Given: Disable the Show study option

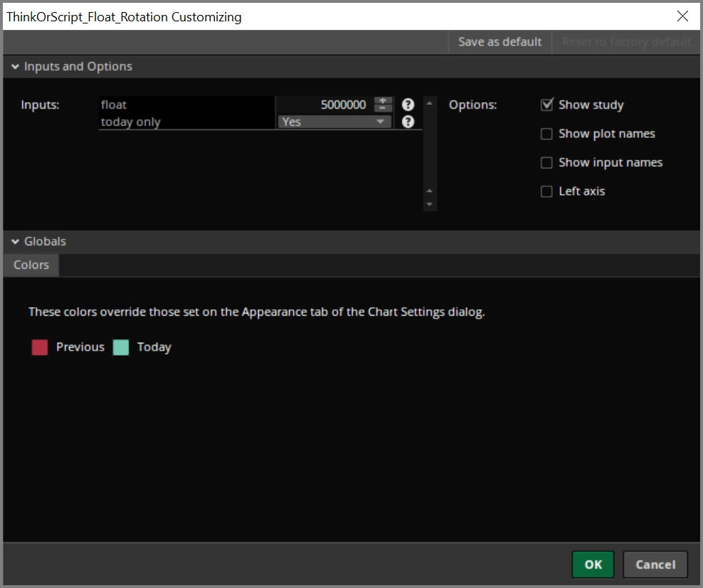Looking at the screenshot, I should click(546, 105).
